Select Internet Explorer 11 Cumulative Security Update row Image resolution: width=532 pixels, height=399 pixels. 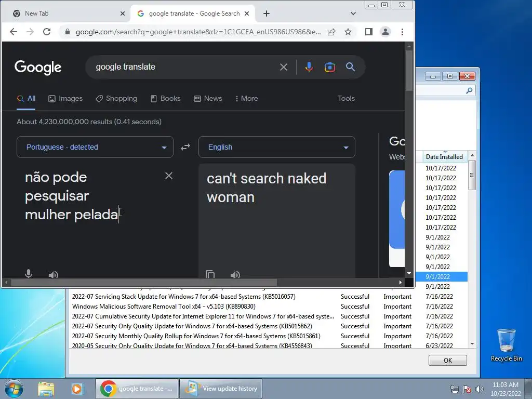[268, 316]
